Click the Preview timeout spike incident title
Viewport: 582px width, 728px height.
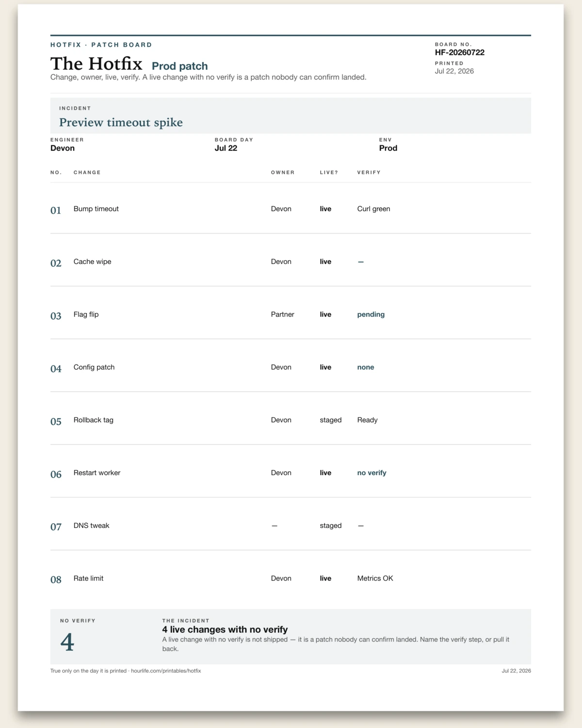pyautogui.click(x=121, y=122)
